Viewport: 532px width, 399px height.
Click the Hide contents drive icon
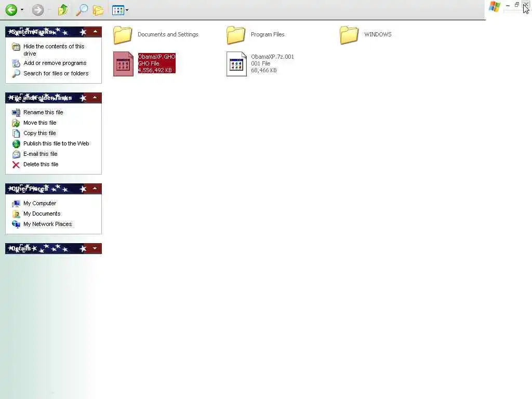pos(16,47)
